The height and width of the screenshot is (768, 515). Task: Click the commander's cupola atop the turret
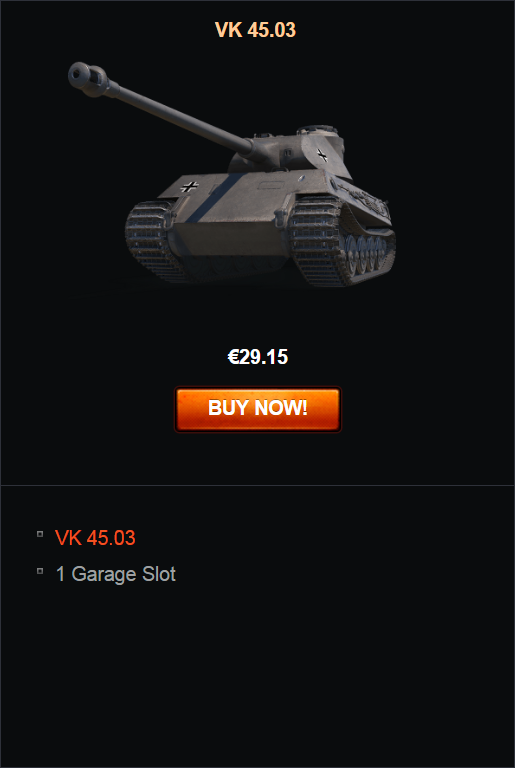[318, 131]
